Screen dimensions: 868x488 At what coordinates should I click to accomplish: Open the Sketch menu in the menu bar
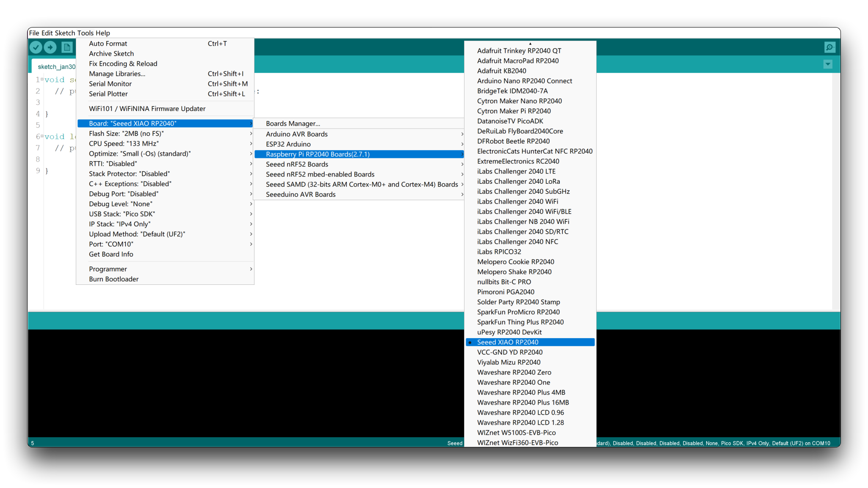(x=64, y=33)
